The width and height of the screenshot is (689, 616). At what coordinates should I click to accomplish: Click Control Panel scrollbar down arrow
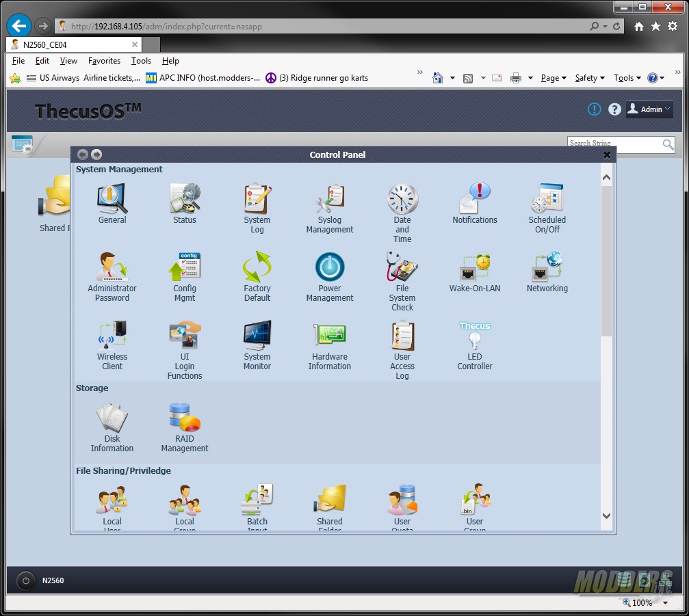(606, 515)
